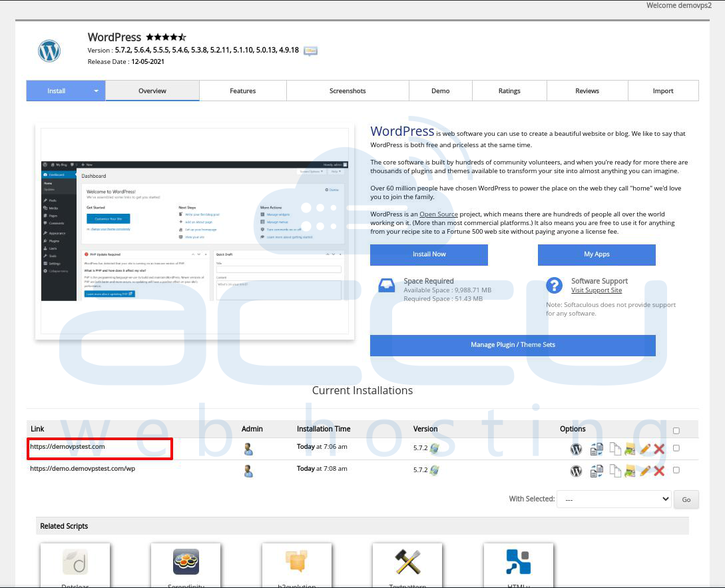725x588 pixels.
Task: Click the Required Space 51.43 MB text
Action: tap(443, 299)
